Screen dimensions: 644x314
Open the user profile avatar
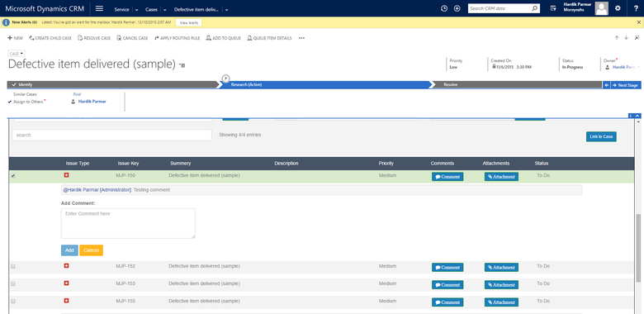point(602,8)
